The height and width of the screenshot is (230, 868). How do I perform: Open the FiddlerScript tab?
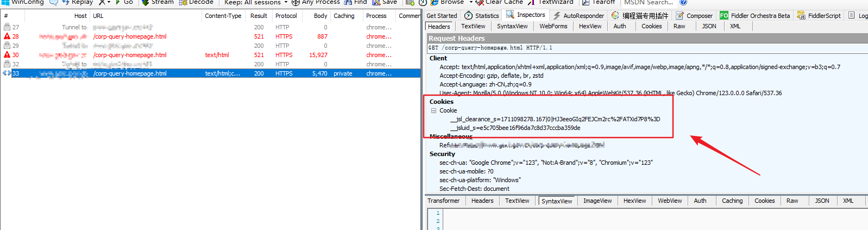pos(819,16)
